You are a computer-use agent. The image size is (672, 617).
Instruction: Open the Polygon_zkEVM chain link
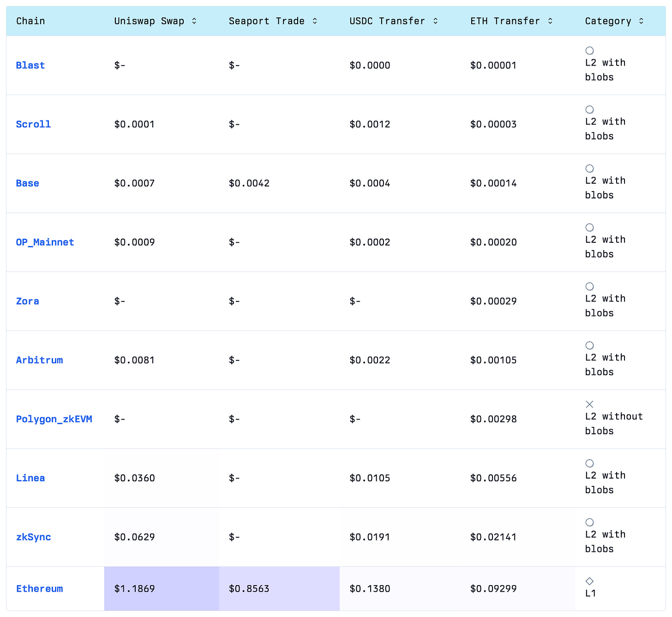54,419
